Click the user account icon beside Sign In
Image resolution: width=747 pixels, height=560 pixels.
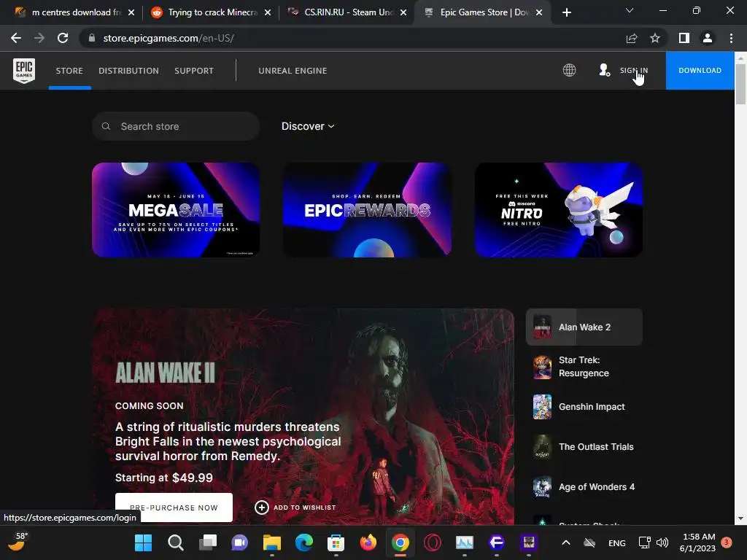[x=604, y=71]
